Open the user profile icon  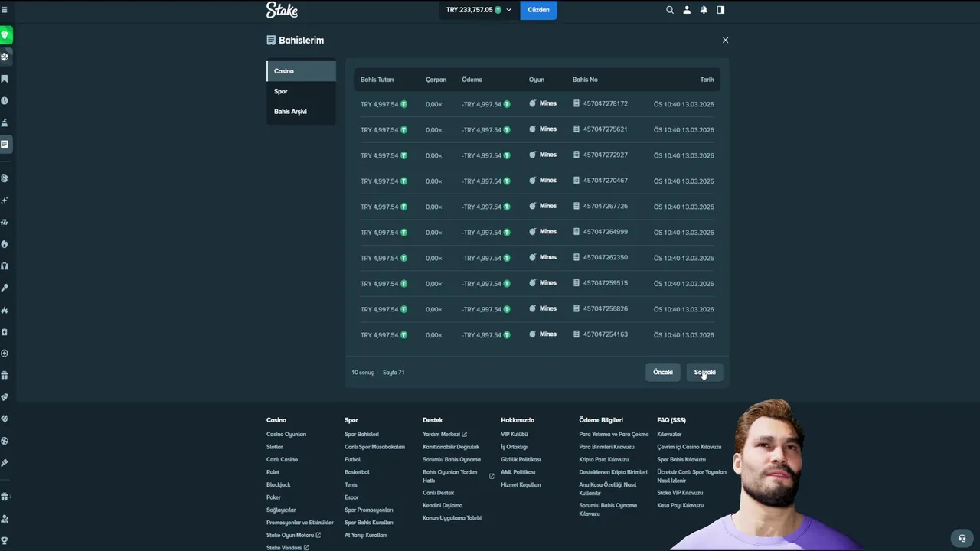(x=687, y=10)
